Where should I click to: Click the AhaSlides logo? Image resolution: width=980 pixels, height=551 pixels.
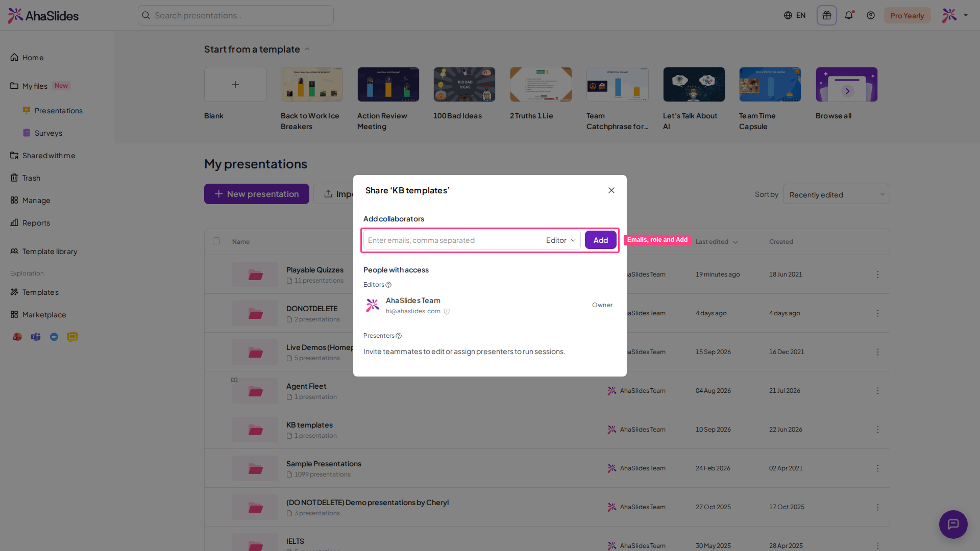(43, 15)
